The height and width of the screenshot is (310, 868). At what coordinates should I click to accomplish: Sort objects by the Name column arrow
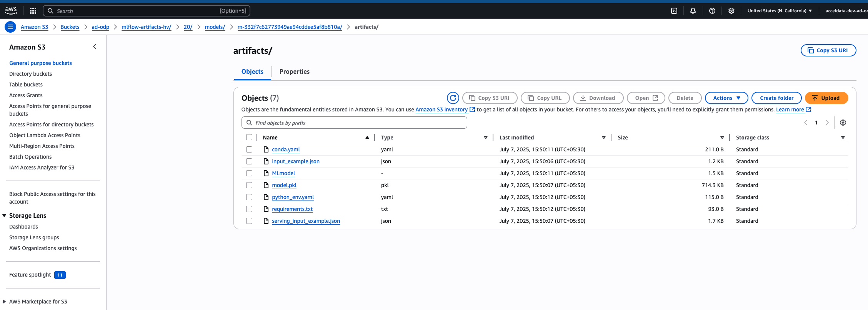click(x=367, y=138)
